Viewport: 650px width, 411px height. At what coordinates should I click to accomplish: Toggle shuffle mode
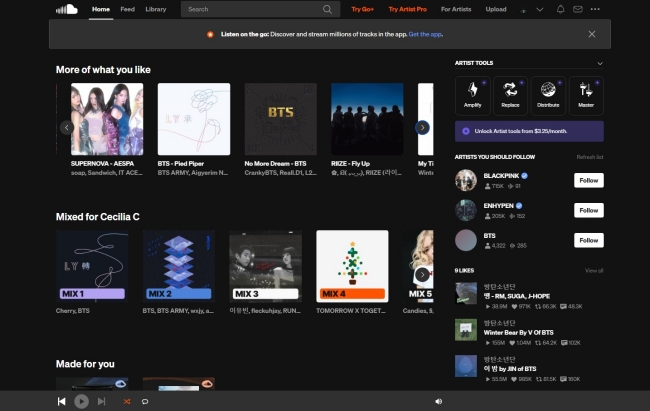click(127, 401)
